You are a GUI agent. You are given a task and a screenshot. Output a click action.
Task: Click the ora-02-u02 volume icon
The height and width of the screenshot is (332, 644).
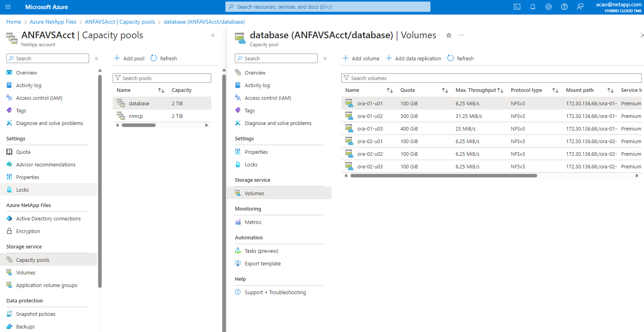tap(349, 154)
